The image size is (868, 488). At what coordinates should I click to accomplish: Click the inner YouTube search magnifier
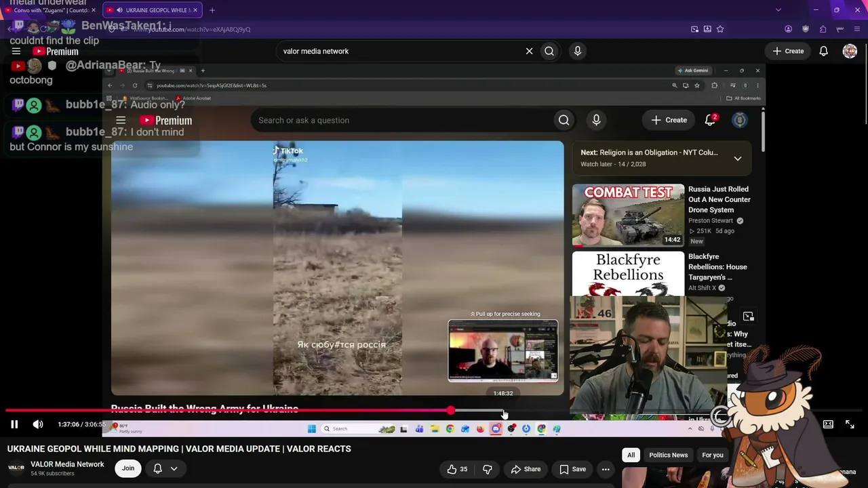click(x=564, y=120)
